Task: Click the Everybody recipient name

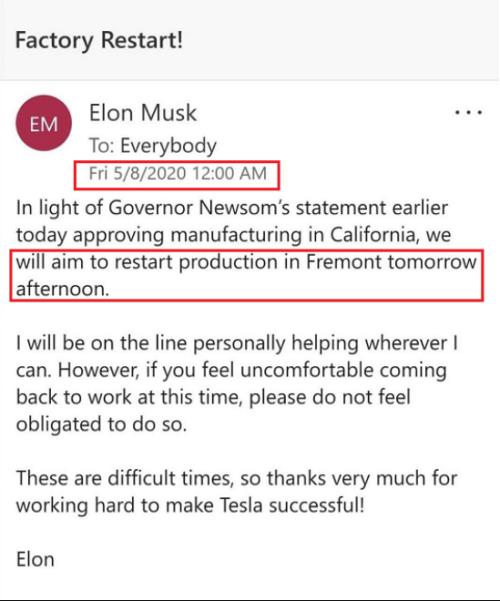Action: [x=168, y=146]
